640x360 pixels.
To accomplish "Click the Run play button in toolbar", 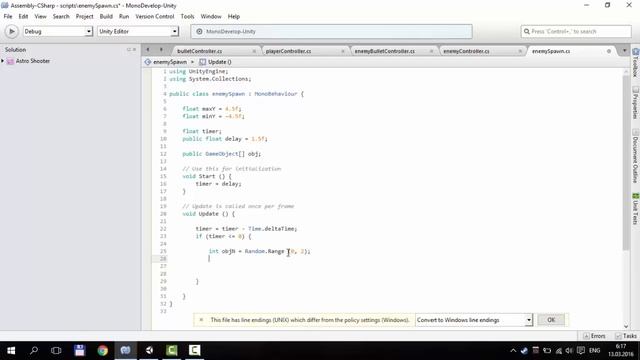I will click(11, 31).
